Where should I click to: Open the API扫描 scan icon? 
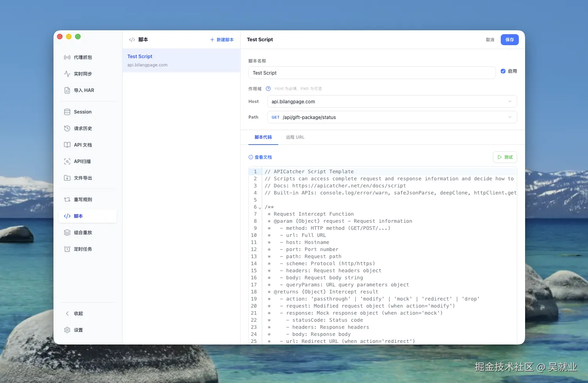[x=67, y=161]
